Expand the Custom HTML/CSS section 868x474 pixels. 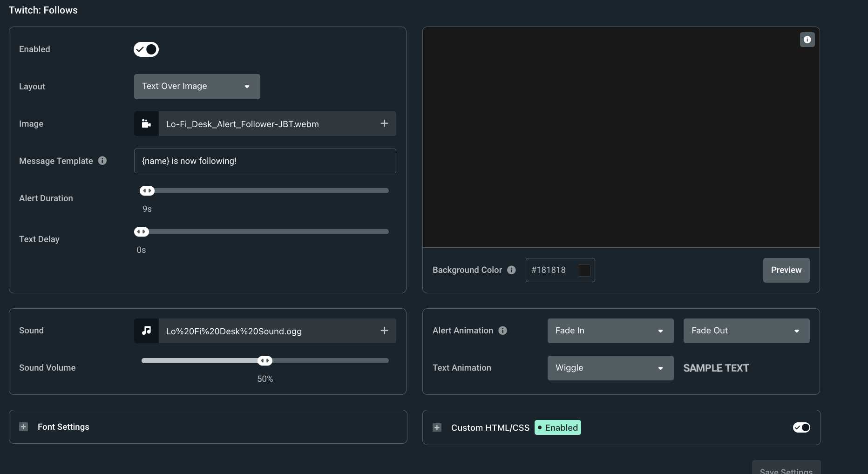pyautogui.click(x=437, y=427)
